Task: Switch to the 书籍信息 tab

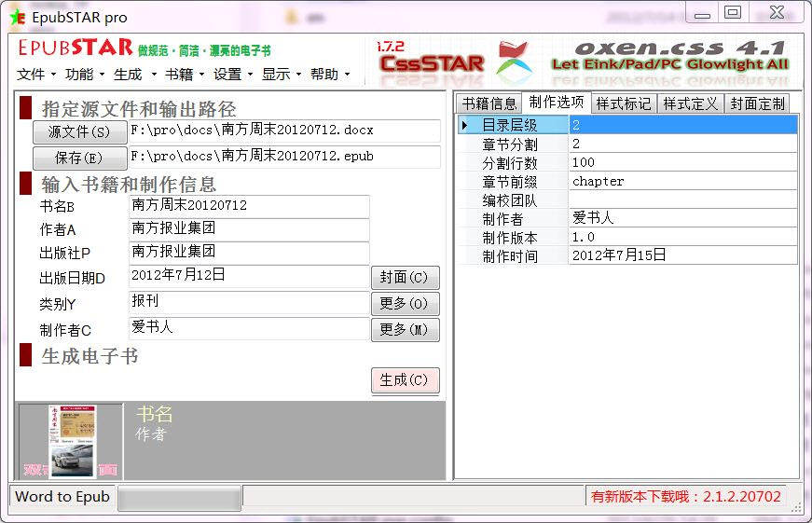Action: pos(489,103)
